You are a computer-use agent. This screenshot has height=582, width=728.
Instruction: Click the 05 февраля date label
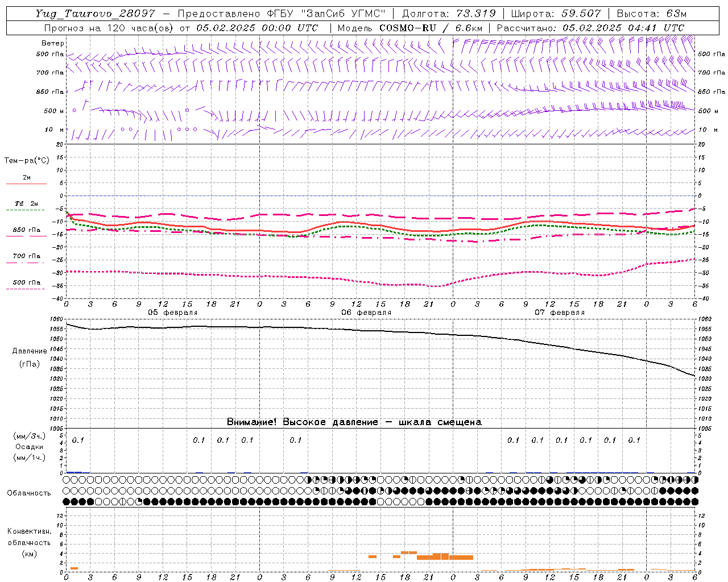tap(173, 313)
